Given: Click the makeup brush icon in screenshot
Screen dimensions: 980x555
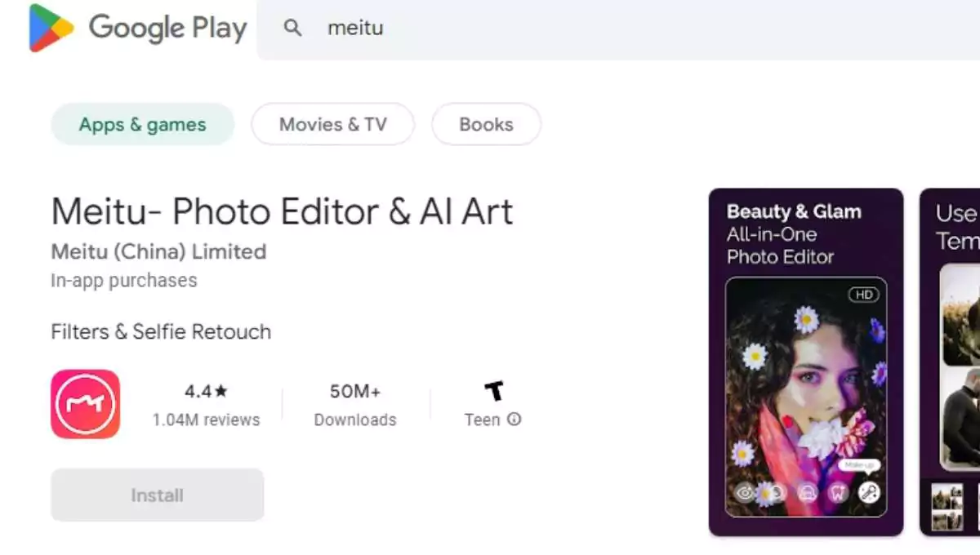Looking at the screenshot, I should (x=868, y=492).
